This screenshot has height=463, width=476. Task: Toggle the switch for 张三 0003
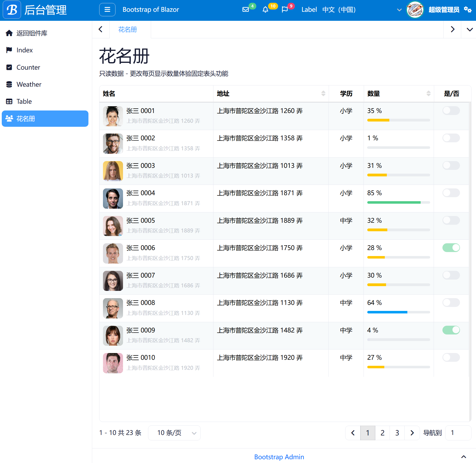pos(451,165)
